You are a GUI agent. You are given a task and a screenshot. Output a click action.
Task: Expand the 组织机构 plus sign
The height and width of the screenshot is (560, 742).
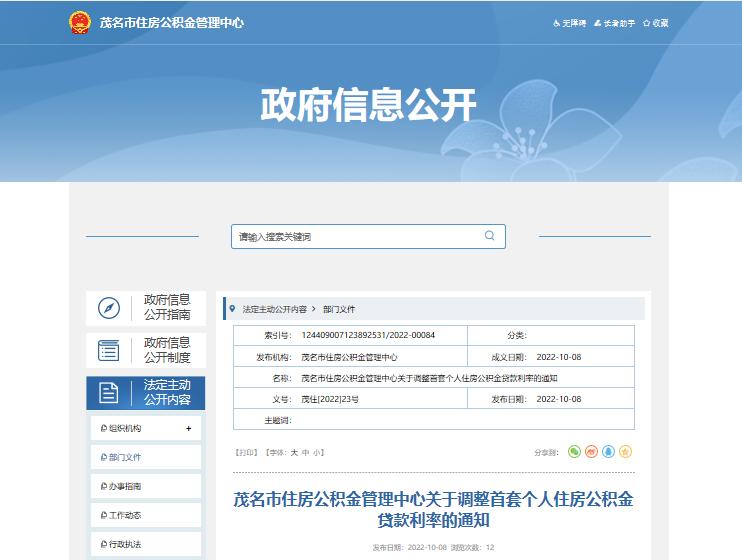[188, 428]
